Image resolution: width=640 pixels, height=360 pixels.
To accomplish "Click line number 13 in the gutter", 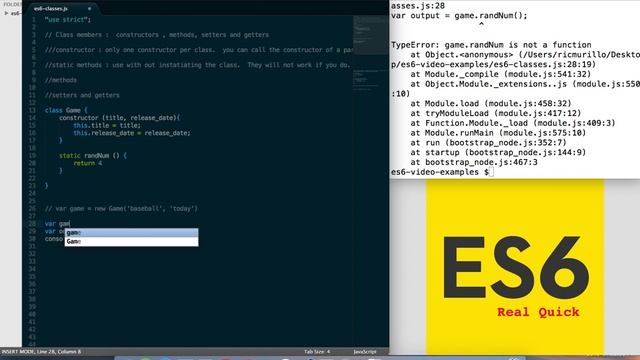I will (32, 110).
